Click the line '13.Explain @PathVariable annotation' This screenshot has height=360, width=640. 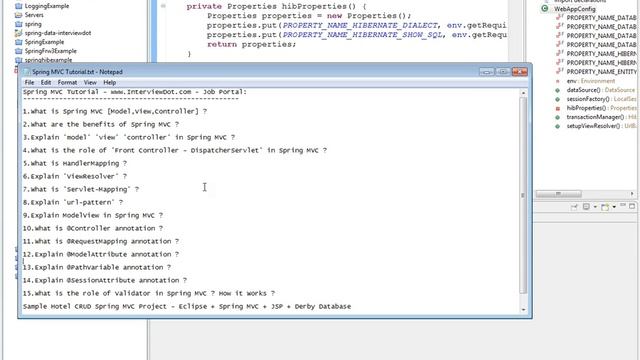point(97,268)
